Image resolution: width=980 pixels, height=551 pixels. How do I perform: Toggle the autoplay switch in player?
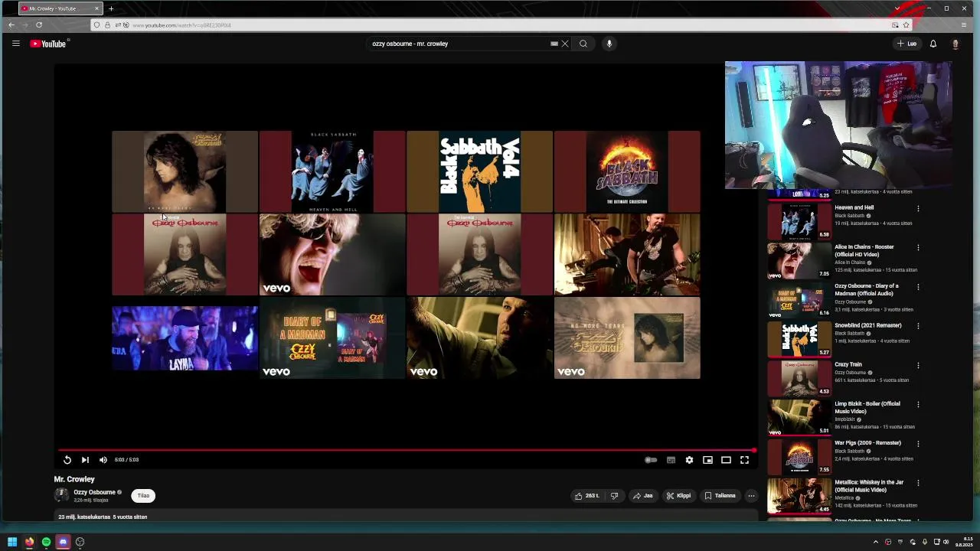651,460
